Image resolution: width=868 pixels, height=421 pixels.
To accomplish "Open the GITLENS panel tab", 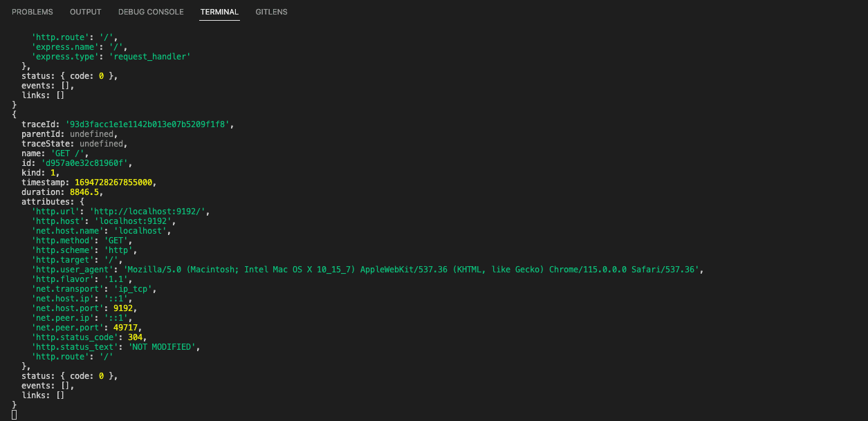I will point(270,12).
